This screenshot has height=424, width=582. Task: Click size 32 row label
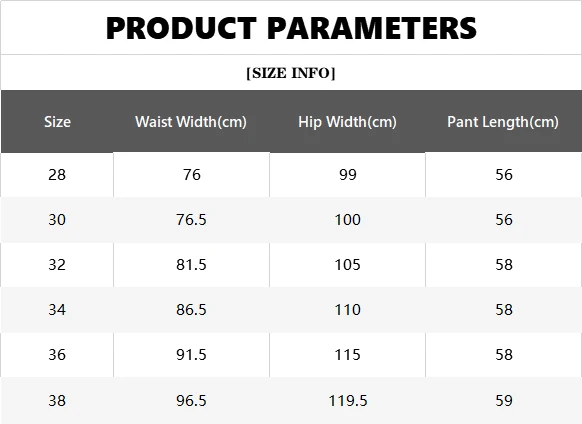pos(57,264)
